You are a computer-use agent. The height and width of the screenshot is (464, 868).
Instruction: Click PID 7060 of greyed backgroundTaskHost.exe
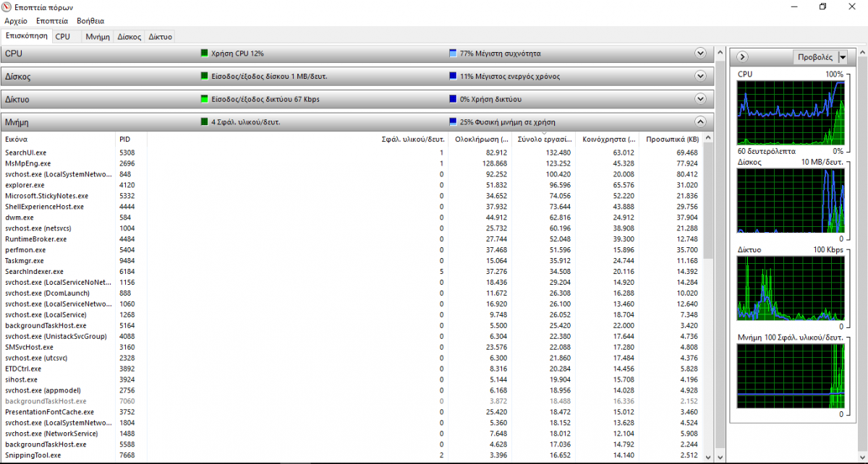coord(127,401)
